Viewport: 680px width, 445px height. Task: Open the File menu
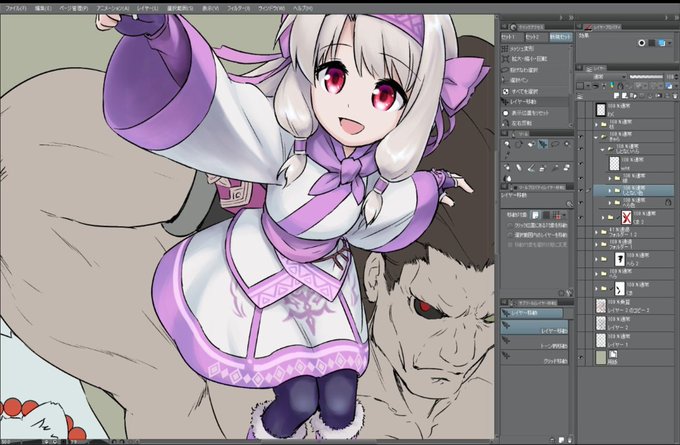tap(16, 8)
